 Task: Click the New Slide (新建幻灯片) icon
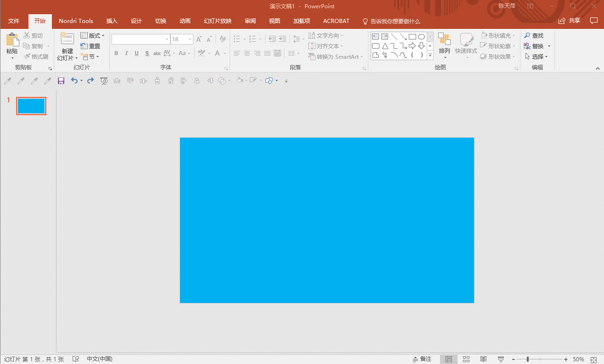(x=67, y=40)
